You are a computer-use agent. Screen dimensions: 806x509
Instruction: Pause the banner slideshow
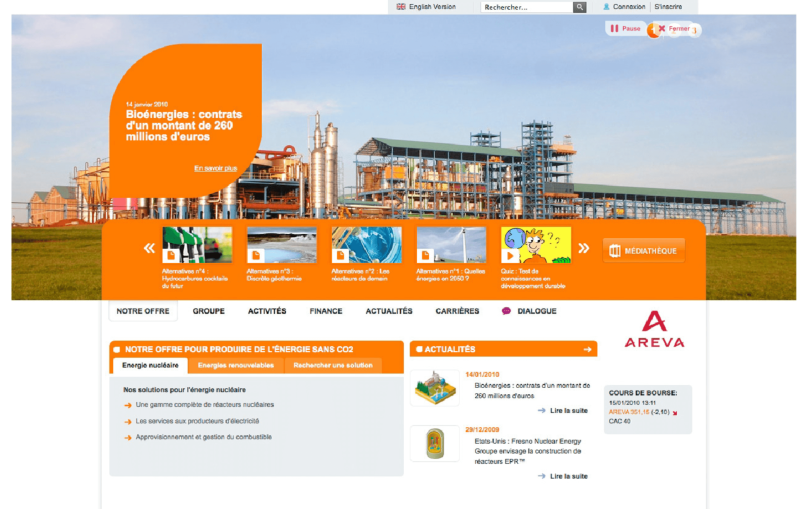[625, 29]
